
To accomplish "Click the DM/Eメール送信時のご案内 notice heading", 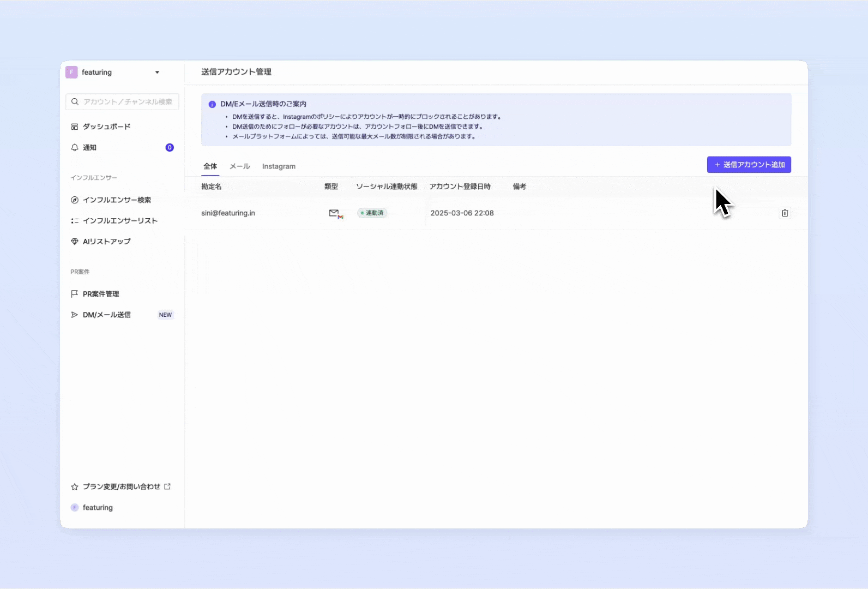I will click(263, 104).
